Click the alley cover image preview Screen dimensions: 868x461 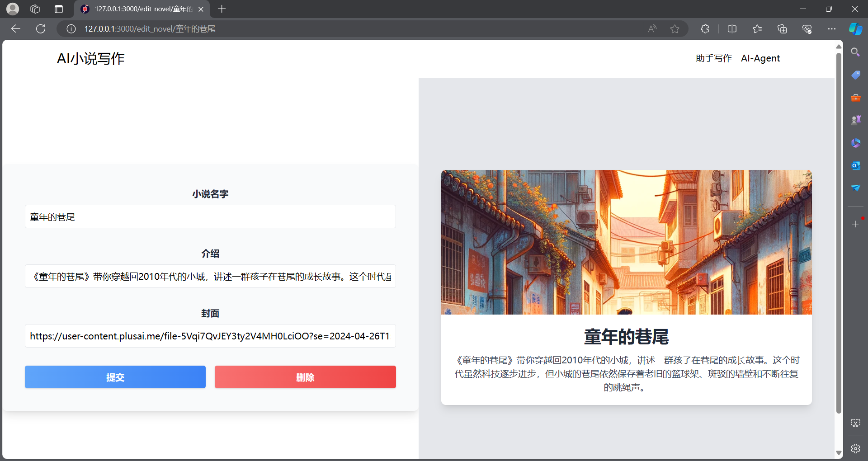tap(626, 242)
